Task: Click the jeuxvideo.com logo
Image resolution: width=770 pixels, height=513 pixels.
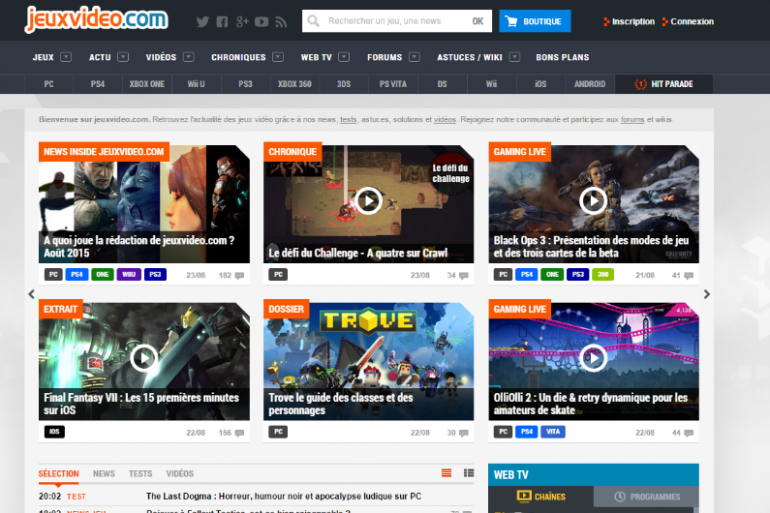Action: pyautogui.click(x=97, y=19)
